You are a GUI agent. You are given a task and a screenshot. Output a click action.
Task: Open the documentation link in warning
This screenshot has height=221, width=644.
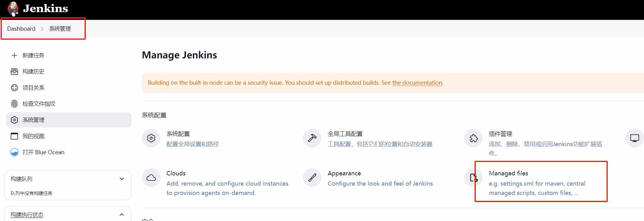tap(417, 83)
